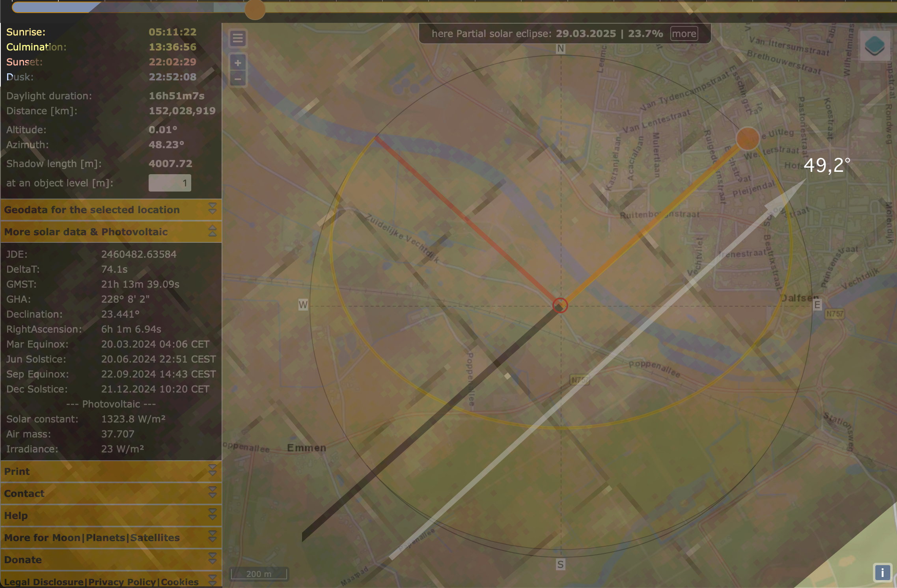Select the W compass marker
The width and height of the screenshot is (897, 588).
(x=303, y=305)
